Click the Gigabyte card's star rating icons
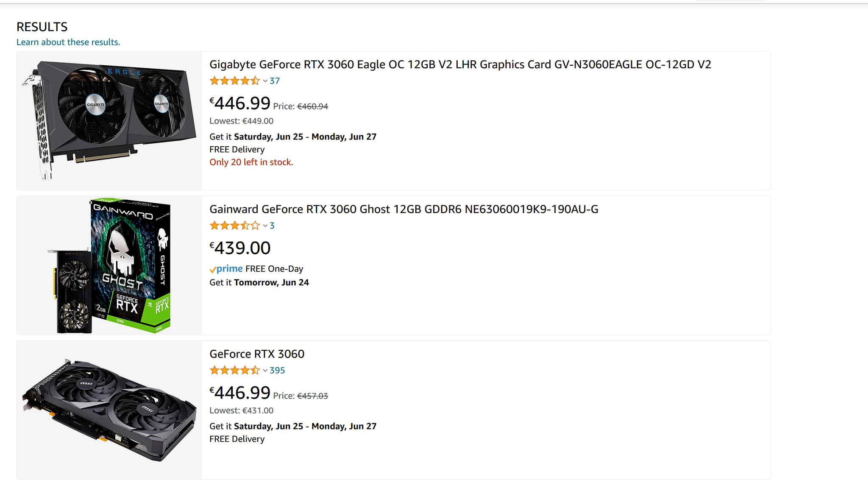868x480 pixels. click(234, 81)
